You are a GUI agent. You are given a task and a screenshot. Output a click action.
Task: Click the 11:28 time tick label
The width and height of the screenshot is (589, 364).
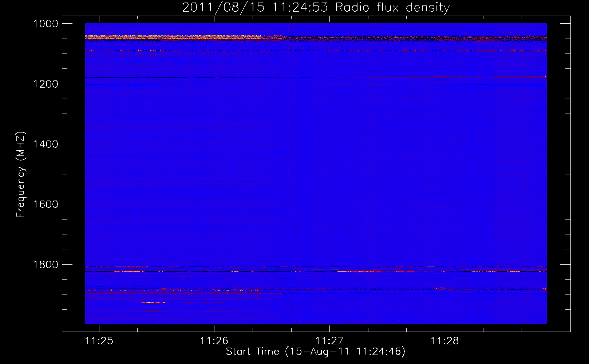tap(445, 341)
